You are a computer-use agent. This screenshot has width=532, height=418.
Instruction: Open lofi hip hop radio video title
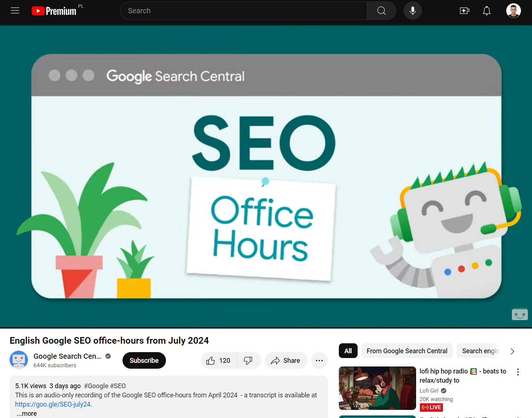(x=463, y=376)
